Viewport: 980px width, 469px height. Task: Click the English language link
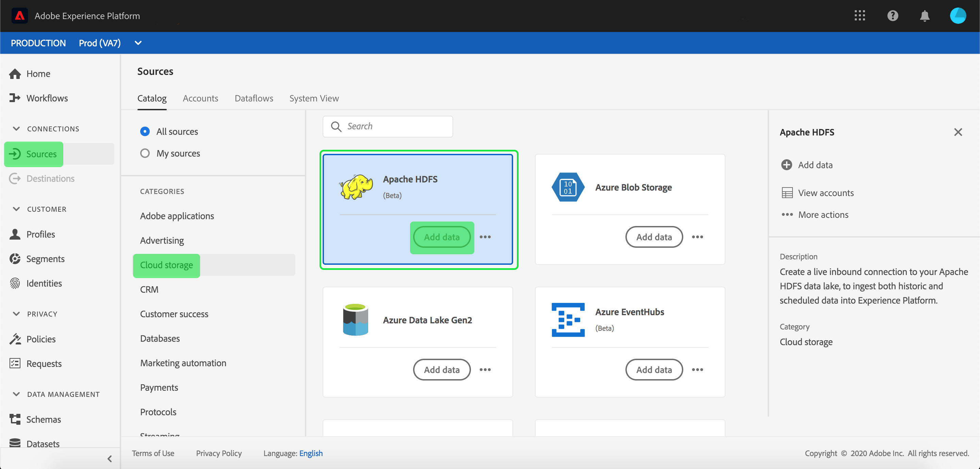(x=310, y=453)
